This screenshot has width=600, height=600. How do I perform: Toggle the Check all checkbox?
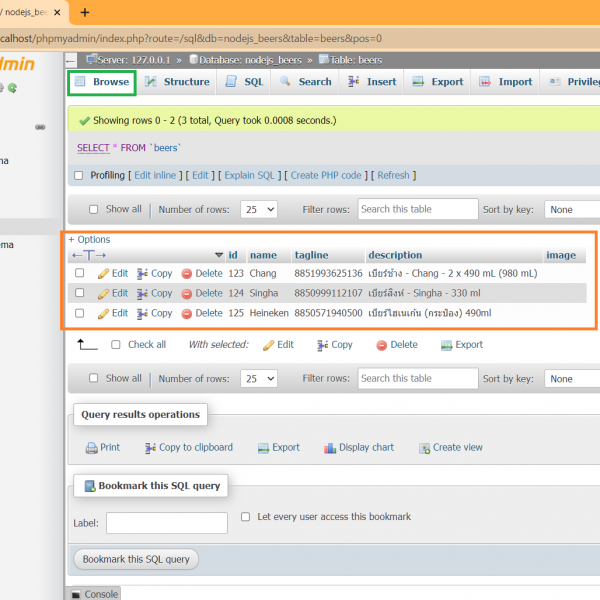116,345
